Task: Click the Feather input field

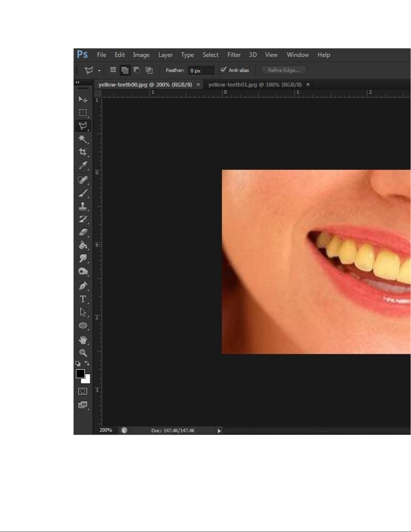Action: coord(201,70)
